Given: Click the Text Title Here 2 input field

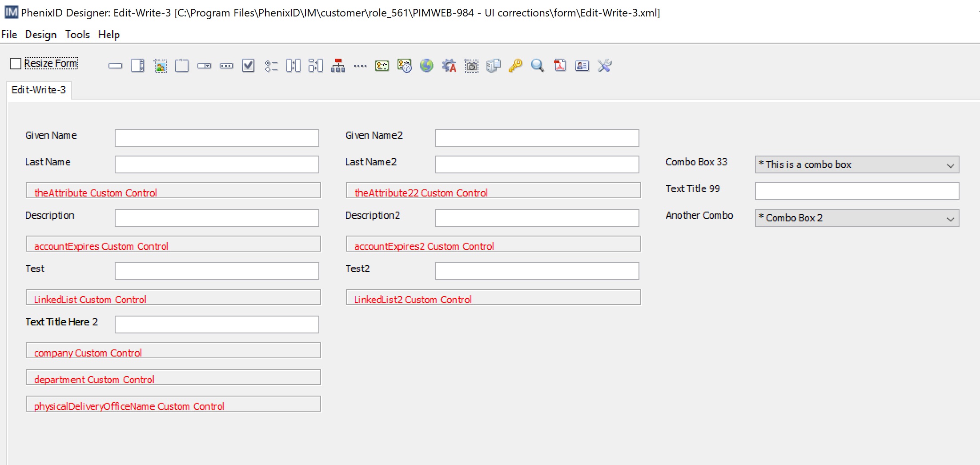Looking at the screenshot, I should tap(217, 325).
